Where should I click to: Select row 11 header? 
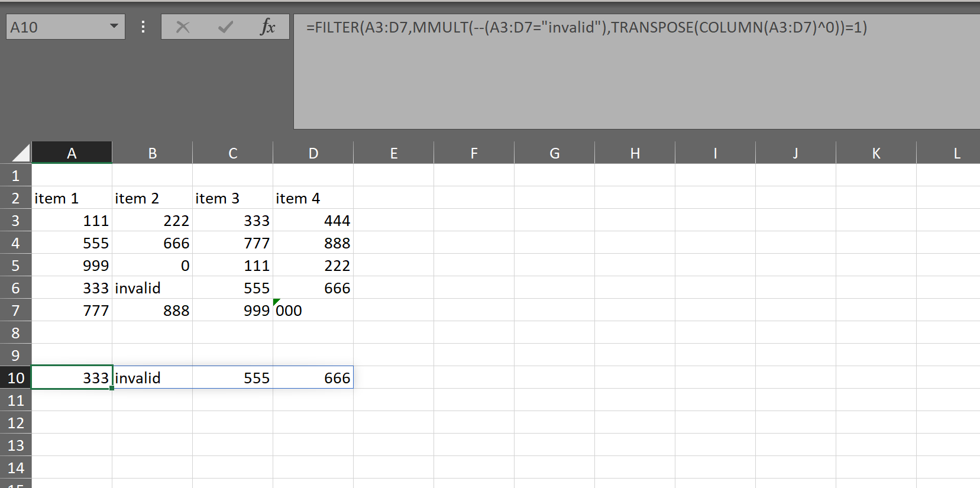pyautogui.click(x=15, y=400)
